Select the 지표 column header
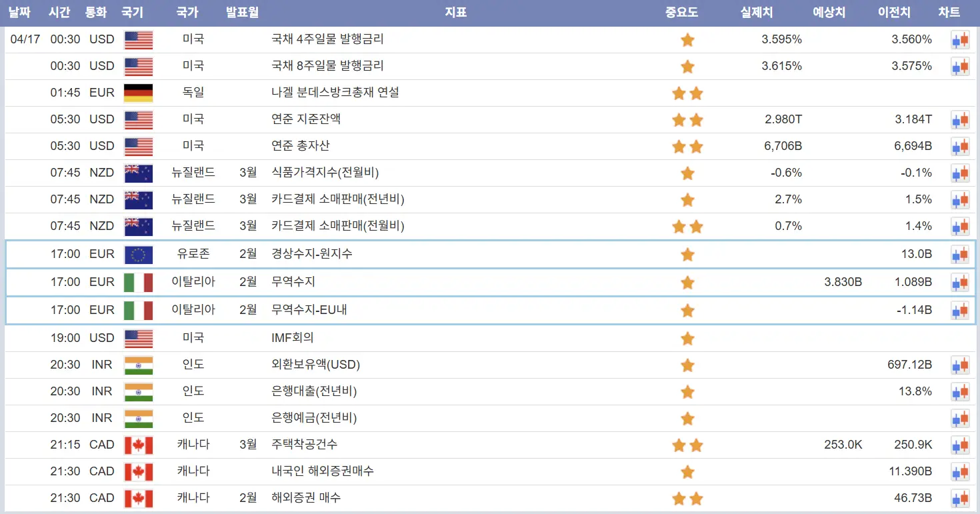 455,12
